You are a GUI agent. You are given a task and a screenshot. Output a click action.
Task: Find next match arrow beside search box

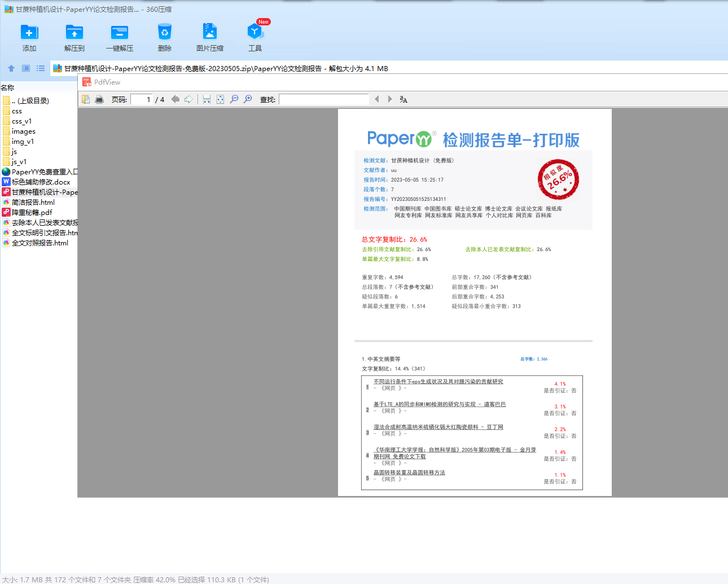coord(390,99)
